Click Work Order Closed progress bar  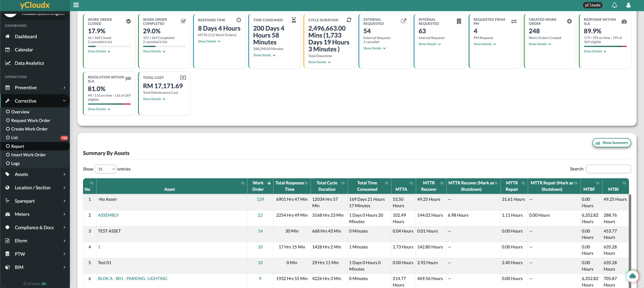109,46
